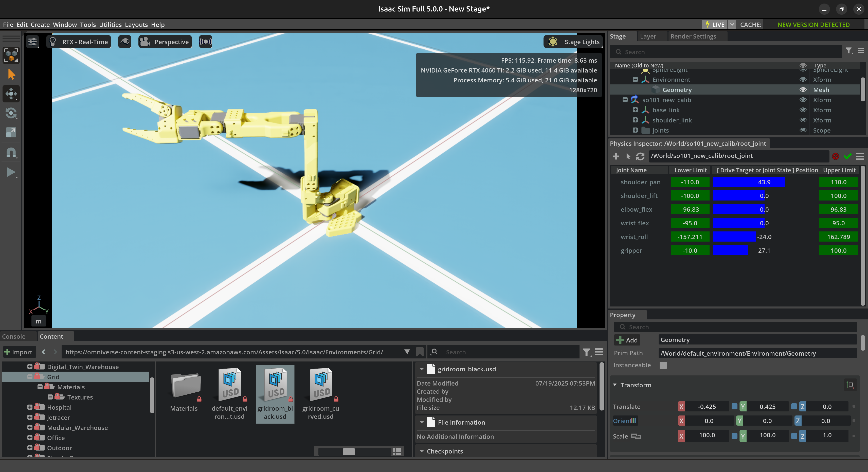868x472 pixels.
Task: Click the Physics Inspector add plus icon
Action: coord(616,156)
